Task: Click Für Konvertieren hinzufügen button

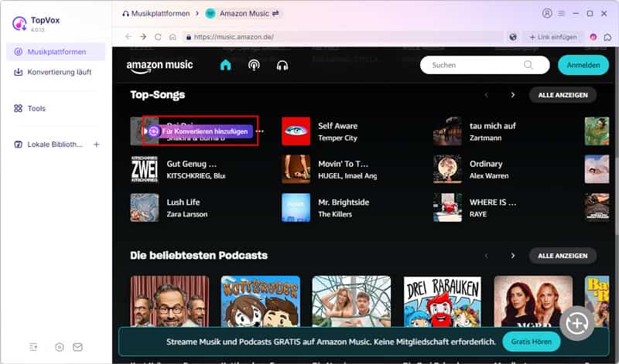Action: coord(200,131)
